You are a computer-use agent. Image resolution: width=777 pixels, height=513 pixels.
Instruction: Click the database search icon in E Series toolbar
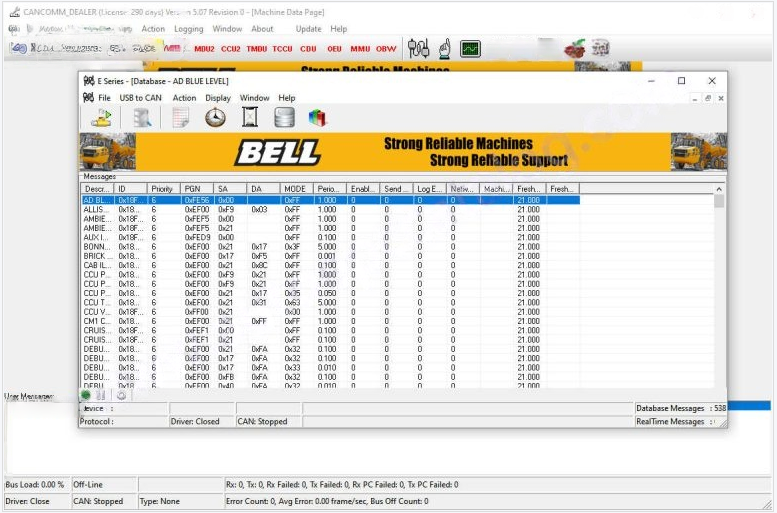click(x=142, y=118)
